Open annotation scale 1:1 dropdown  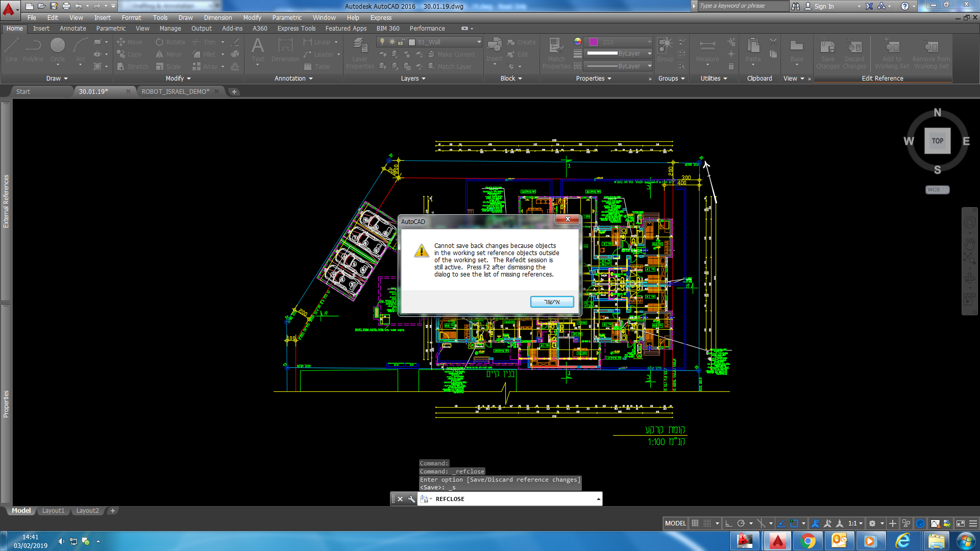pyautogui.click(x=855, y=523)
